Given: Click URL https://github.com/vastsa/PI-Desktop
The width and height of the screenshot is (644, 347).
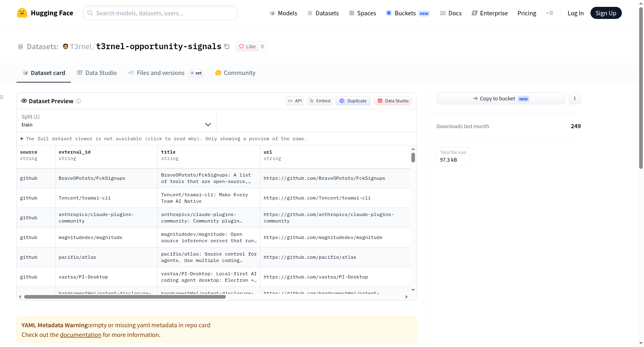Looking at the screenshot, I should pyautogui.click(x=316, y=277).
